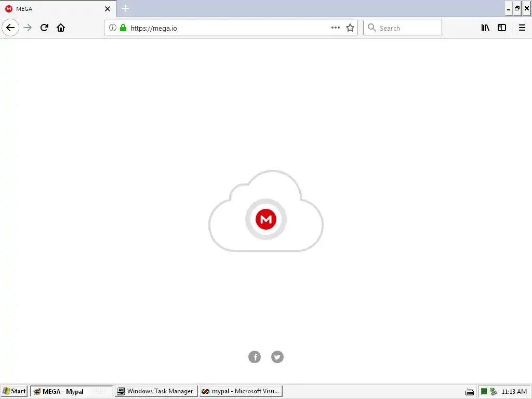532x399 pixels.
Task: Click the red MEGA logo in the cloud
Action: 266,219
